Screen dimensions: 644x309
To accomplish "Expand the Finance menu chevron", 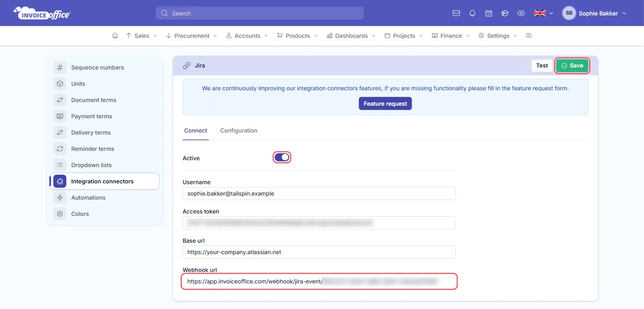I will [x=468, y=36].
